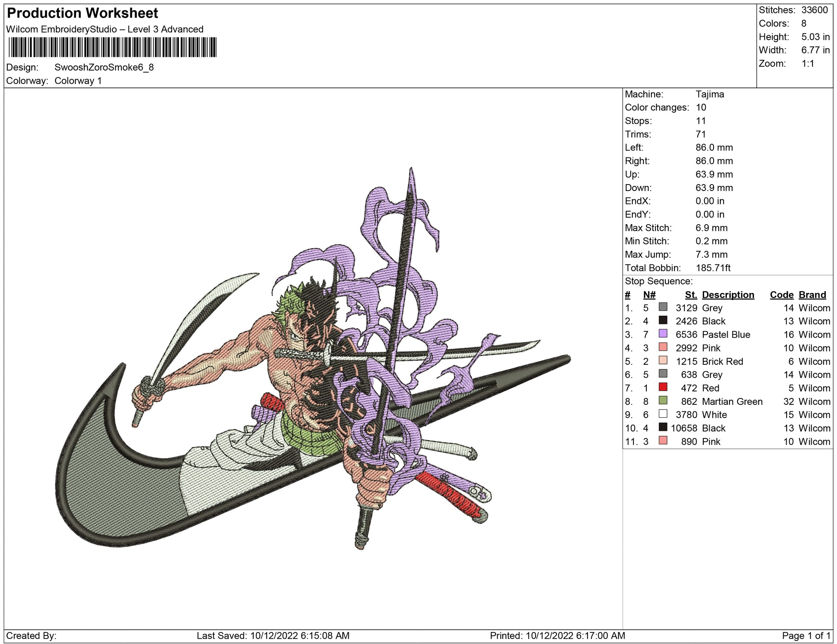
Task: Click the Code column header
Action: pyautogui.click(x=782, y=295)
